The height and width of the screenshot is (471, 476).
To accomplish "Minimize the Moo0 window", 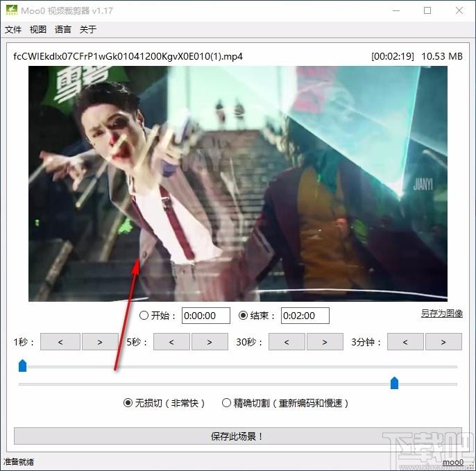I will (396, 10).
